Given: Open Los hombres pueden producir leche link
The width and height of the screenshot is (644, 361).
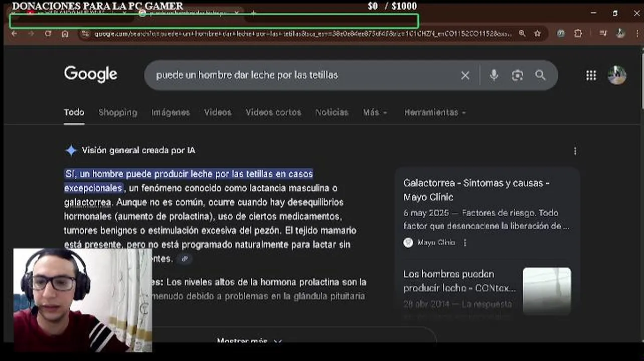Looking at the screenshot, I should coord(459,281).
